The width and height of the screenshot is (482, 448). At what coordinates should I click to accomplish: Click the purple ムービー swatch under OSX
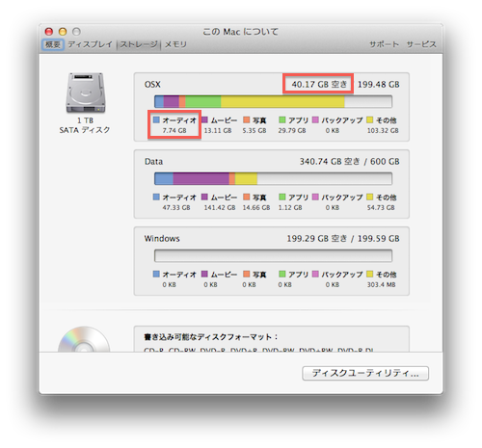(x=204, y=119)
